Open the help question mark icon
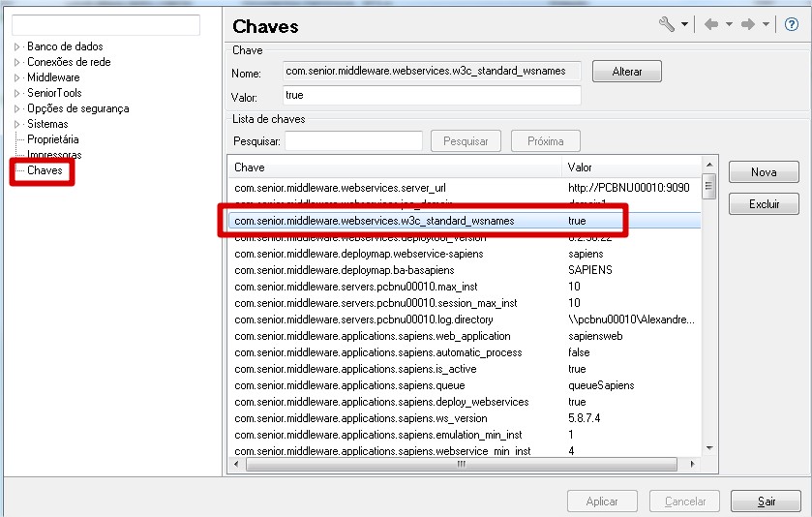The width and height of the screenshot is (812, 517). click(x=791, y=24)
